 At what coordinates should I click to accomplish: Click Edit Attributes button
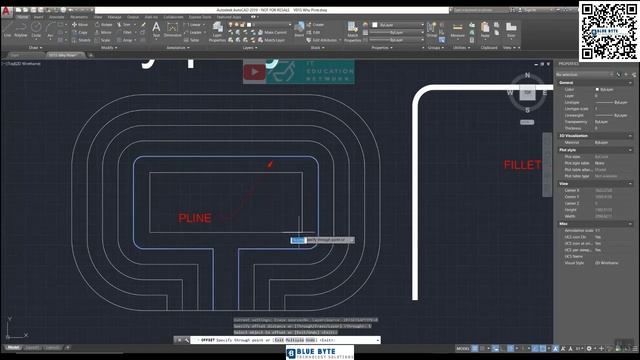[x=322, y=40]
